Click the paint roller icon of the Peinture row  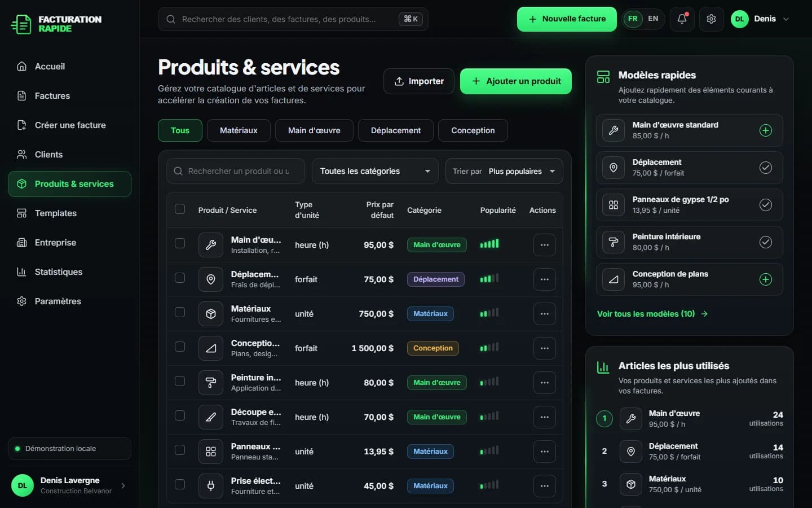211,383
